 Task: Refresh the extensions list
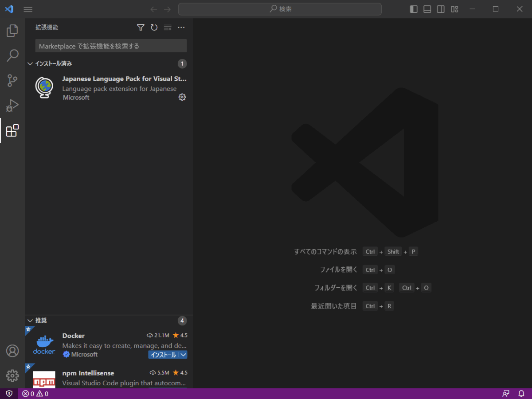click(154, 27)
